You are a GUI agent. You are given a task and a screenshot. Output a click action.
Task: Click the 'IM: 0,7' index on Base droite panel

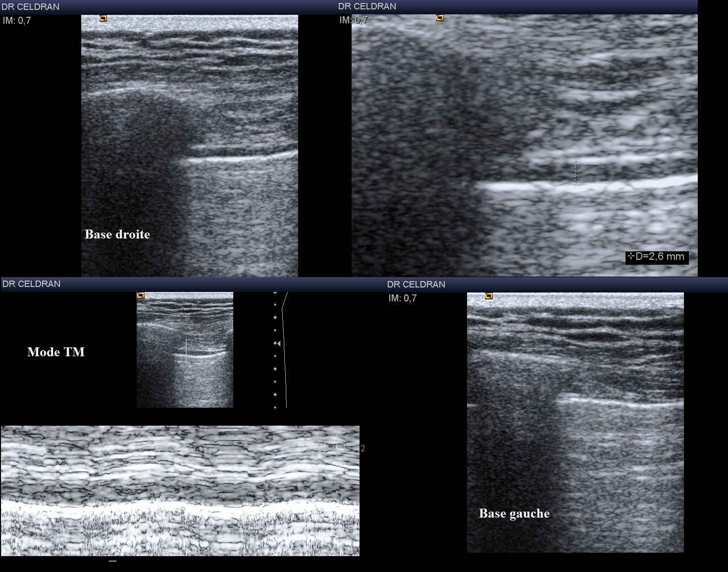[x=17, y=21]
